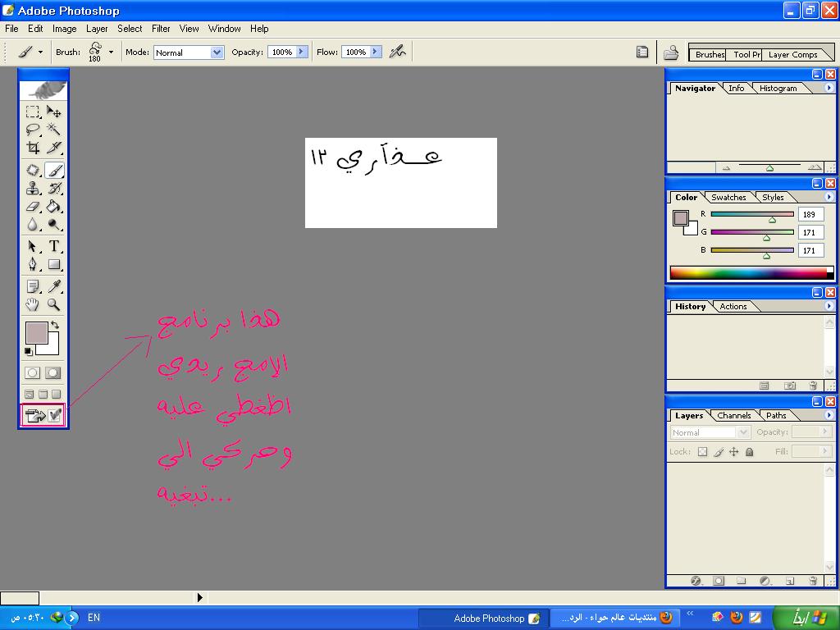
Task: Activate the Zoom magnifier tool
Action: point(54,305)
